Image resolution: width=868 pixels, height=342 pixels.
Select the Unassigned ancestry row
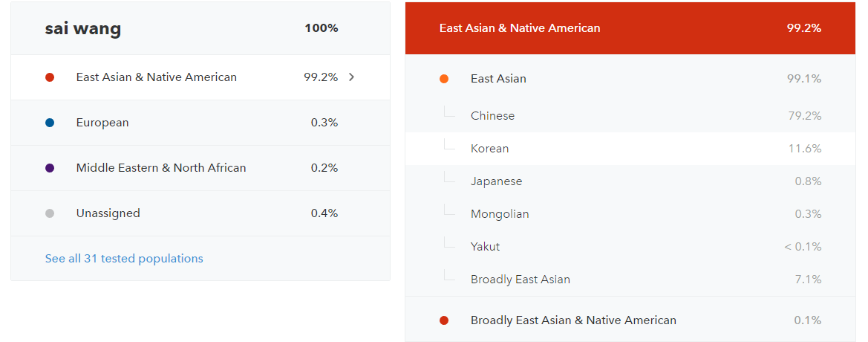point(200,213)
